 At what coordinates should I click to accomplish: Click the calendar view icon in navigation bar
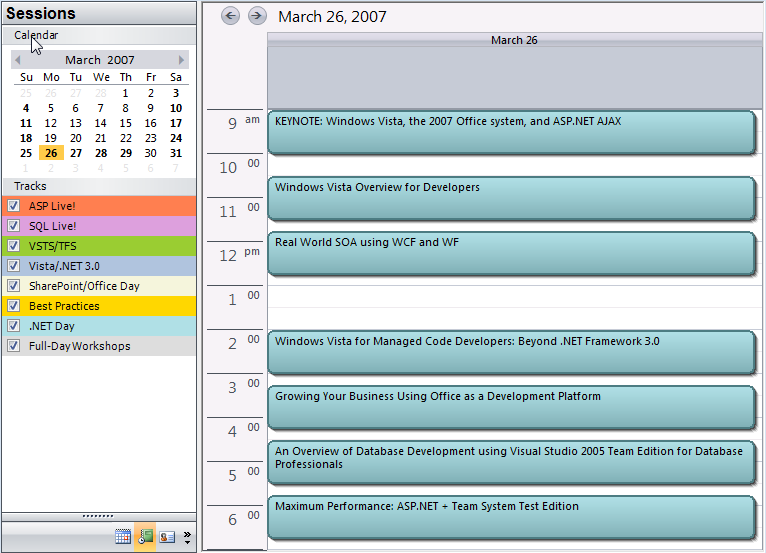click(123, 537)
